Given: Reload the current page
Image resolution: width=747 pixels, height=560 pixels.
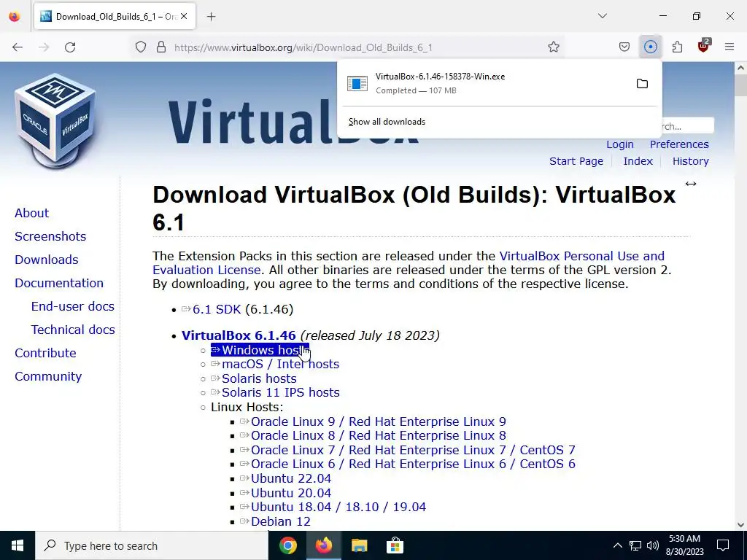Looking at the screenshot, I should 70,47.
